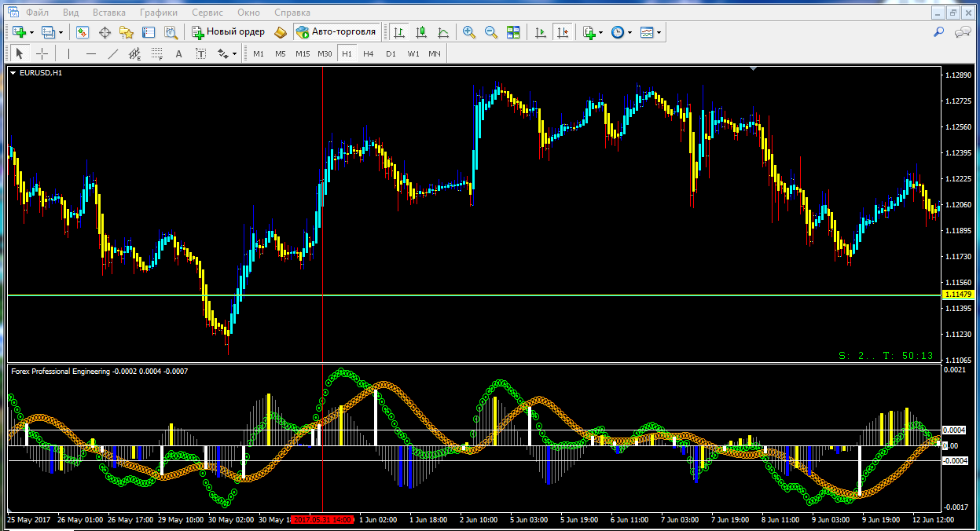Click the yellow 1.11479 price label
The height and width of the screenshot is (531, 980).
[x=956, y=294]
